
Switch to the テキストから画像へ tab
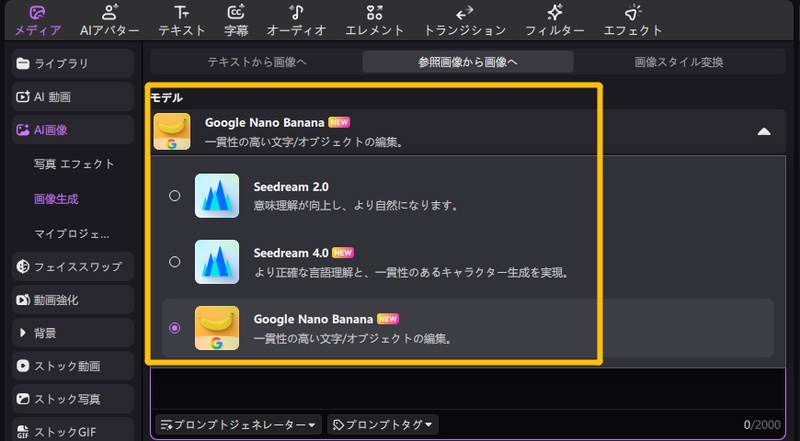(x=257, y=62)
